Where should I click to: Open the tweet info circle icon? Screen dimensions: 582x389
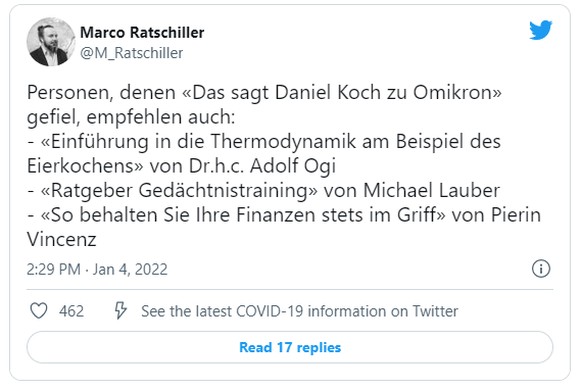pos(541,268)
